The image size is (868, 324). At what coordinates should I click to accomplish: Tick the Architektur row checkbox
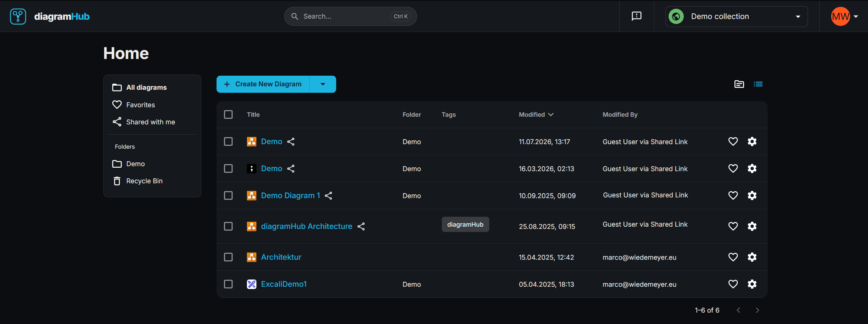[x=228, y=257]
